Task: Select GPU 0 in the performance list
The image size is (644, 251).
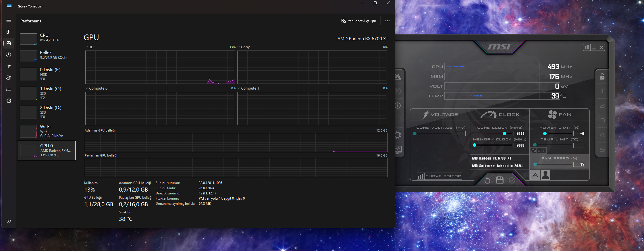Action: click(x=46, y=150)
